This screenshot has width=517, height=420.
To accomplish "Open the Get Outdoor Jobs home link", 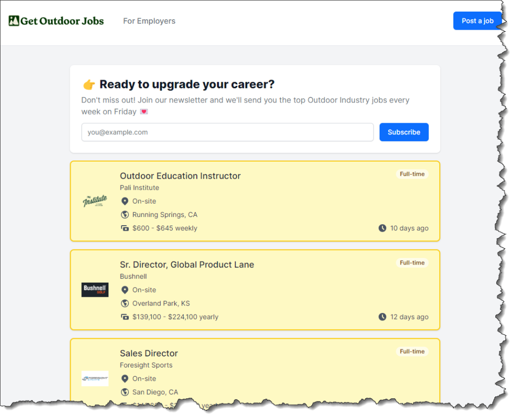I will (56, 21).
